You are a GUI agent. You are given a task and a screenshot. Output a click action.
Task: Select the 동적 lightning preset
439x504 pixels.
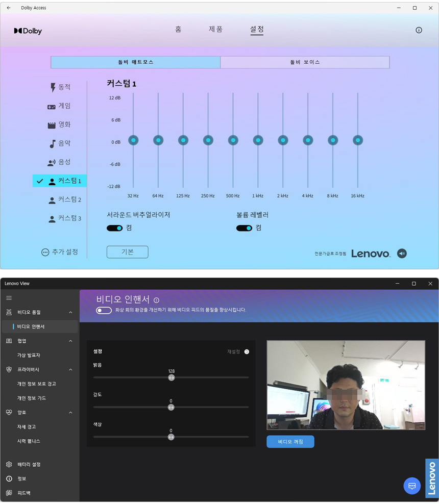pyautogui.click(x=60, y=87)
